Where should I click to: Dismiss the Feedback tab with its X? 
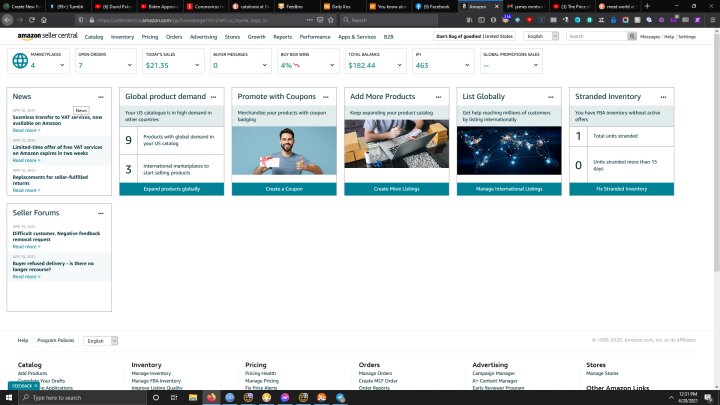(35, 386)
